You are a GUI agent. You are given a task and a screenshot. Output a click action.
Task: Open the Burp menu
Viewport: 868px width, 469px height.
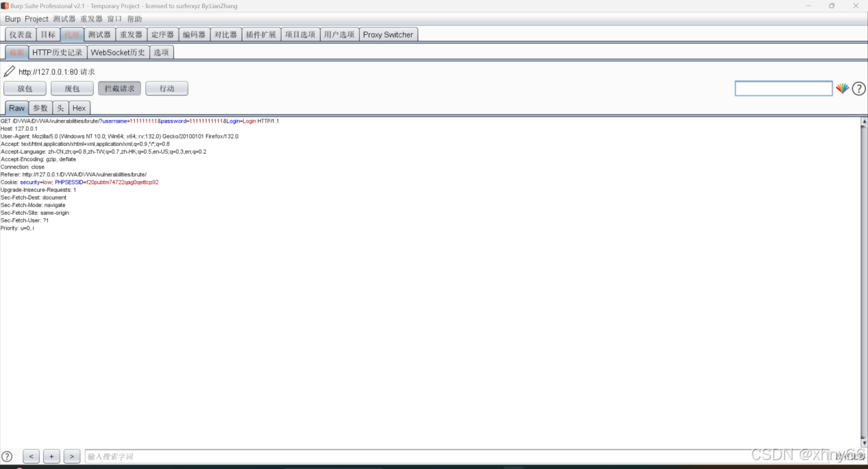[x=13, y=19]
